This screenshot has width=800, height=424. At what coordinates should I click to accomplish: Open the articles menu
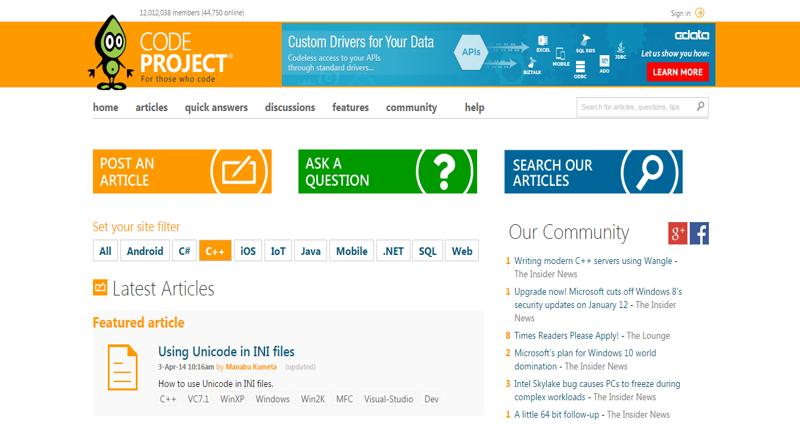[x=152, y=107]
